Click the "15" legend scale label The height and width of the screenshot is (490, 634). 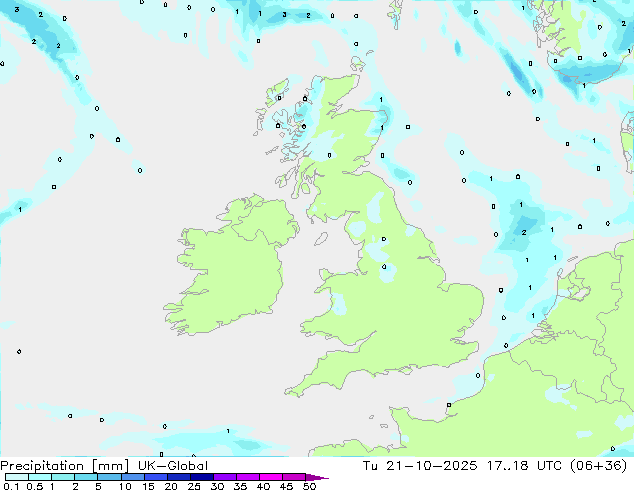click(x=148, y=486)
